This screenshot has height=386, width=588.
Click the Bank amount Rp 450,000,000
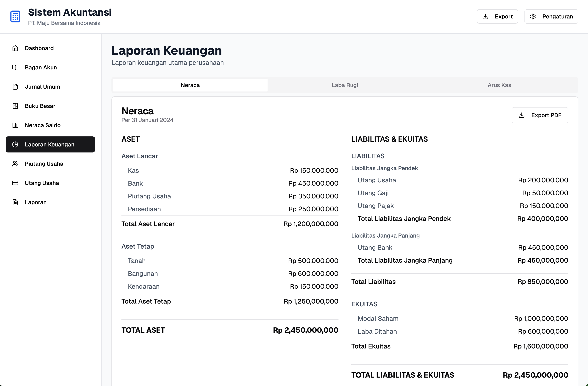[313, 183]
